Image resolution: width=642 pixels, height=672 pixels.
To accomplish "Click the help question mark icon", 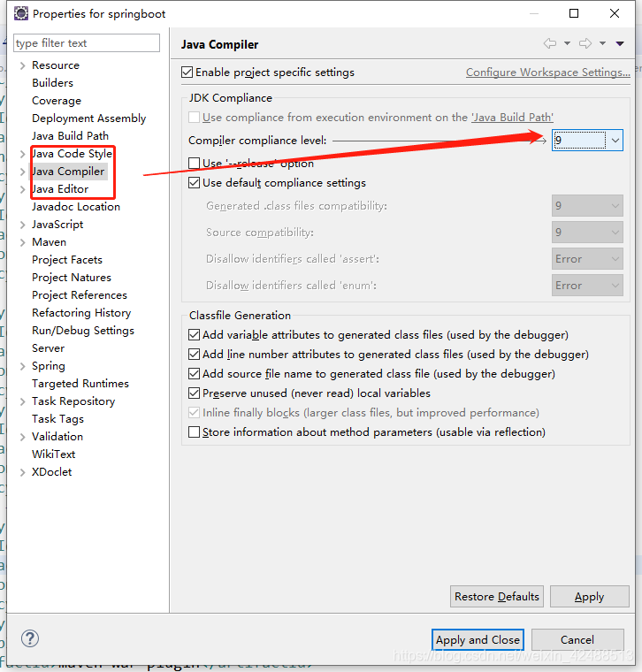I will click(x=30, y=638).
